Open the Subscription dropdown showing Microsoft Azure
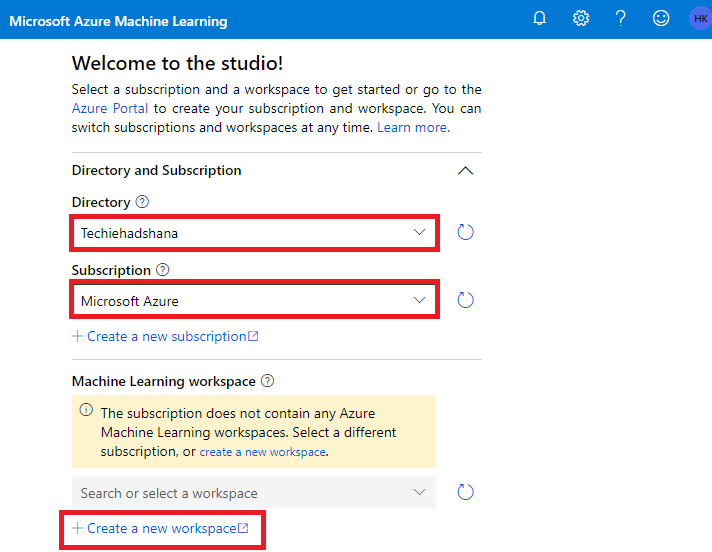 tap(254, 300)
